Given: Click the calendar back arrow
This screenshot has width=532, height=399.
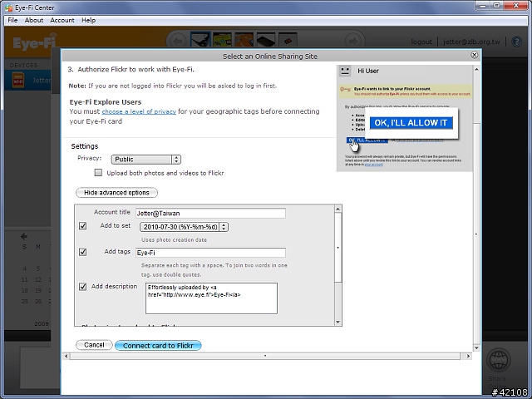Looking at the screenshot, I should 24,236.
